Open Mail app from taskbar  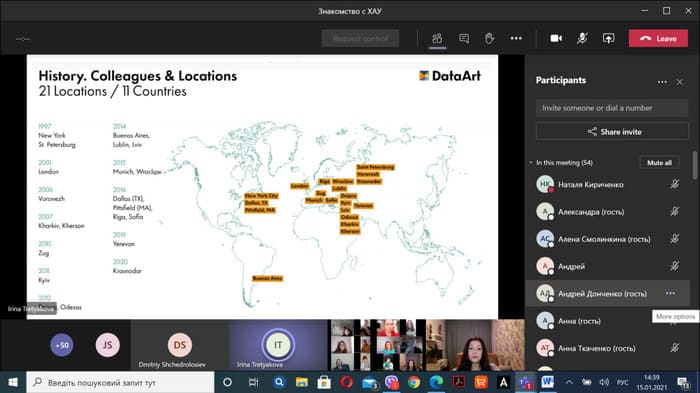(x=370, y=382)
